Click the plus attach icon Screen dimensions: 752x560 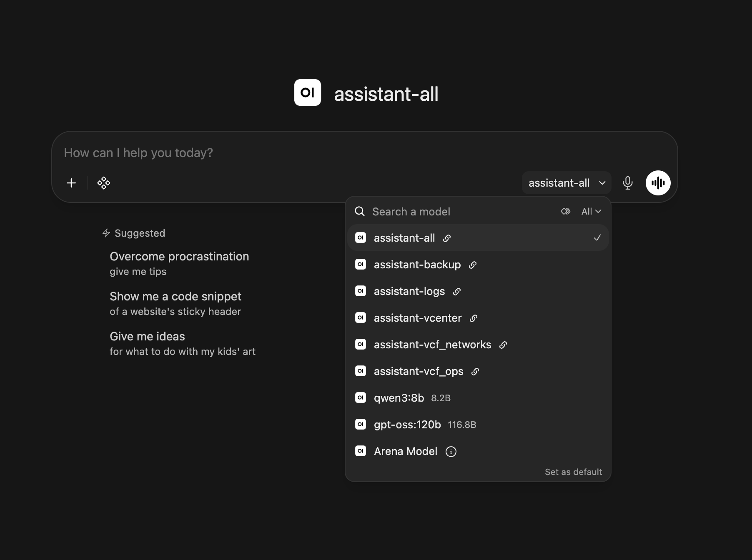coord(71,183)
